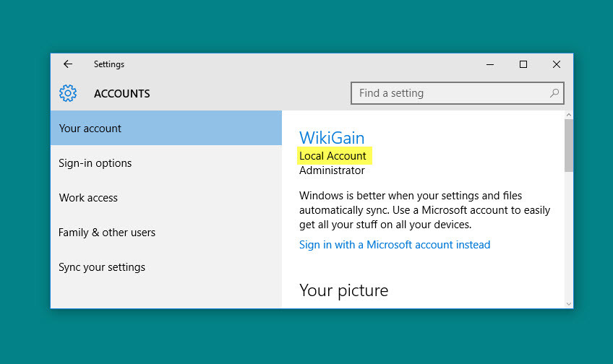This screenshot has height=364, width=613.
Task: Go back using the Settings arrow
Action: coord(68,64)
